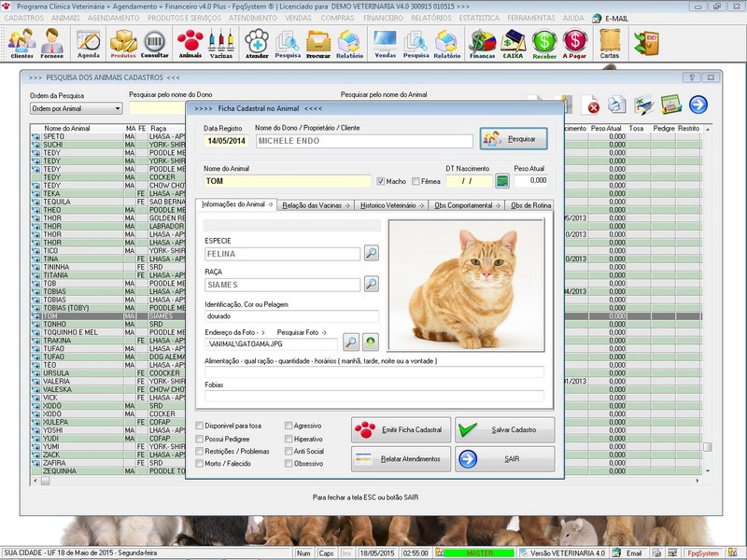Switch to Historico Veterinário tab
The width and height of the screenshot is (747, 560).
pyautogui.click(x=391, y=205)
